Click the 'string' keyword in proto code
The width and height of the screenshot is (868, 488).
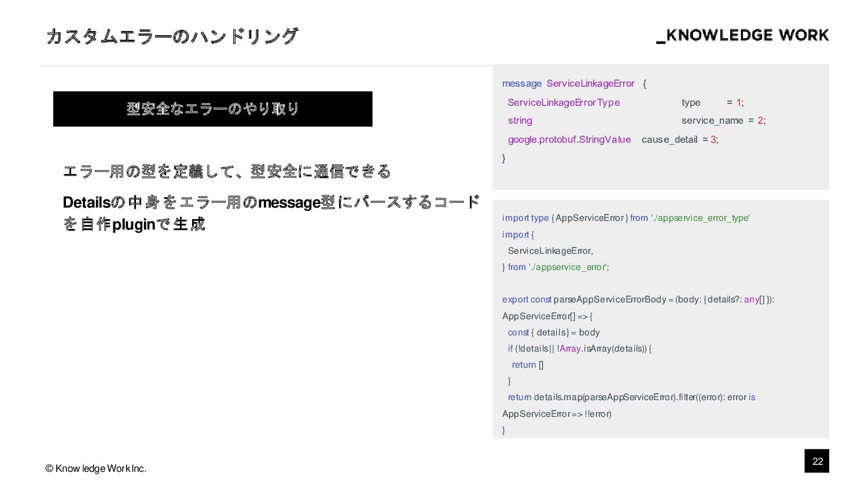pos(520,120)
